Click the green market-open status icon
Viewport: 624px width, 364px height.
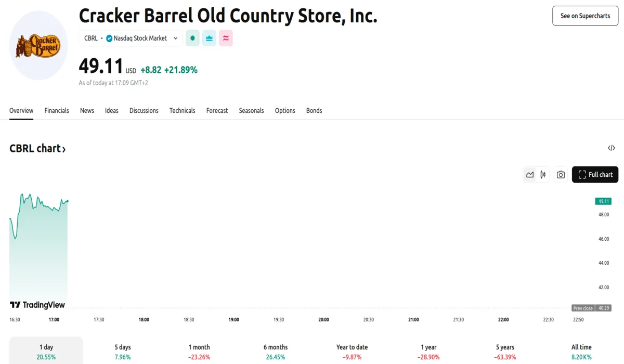(x=192, y=38)
